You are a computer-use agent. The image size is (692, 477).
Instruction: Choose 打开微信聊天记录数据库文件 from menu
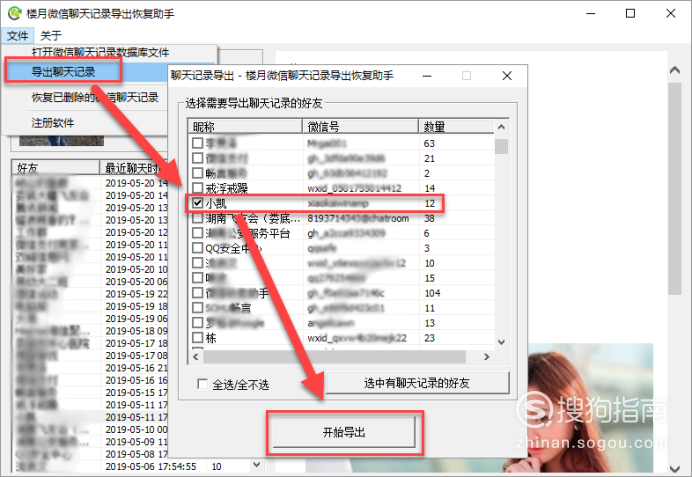[x=107, y=52]
